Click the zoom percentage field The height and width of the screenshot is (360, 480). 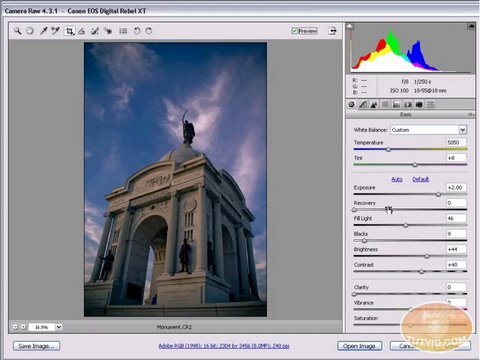click(42, 327)
